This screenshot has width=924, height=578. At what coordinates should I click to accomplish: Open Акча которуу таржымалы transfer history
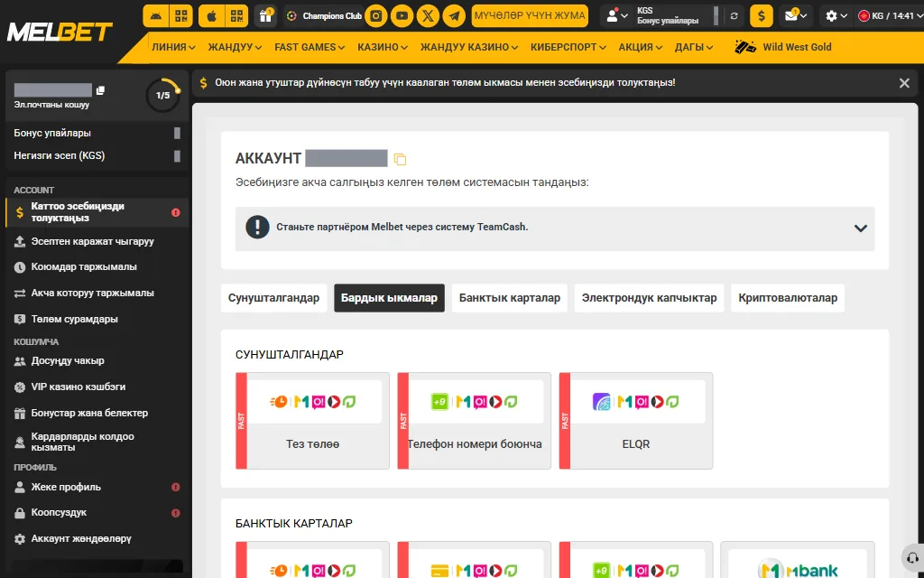coord(97,294)
